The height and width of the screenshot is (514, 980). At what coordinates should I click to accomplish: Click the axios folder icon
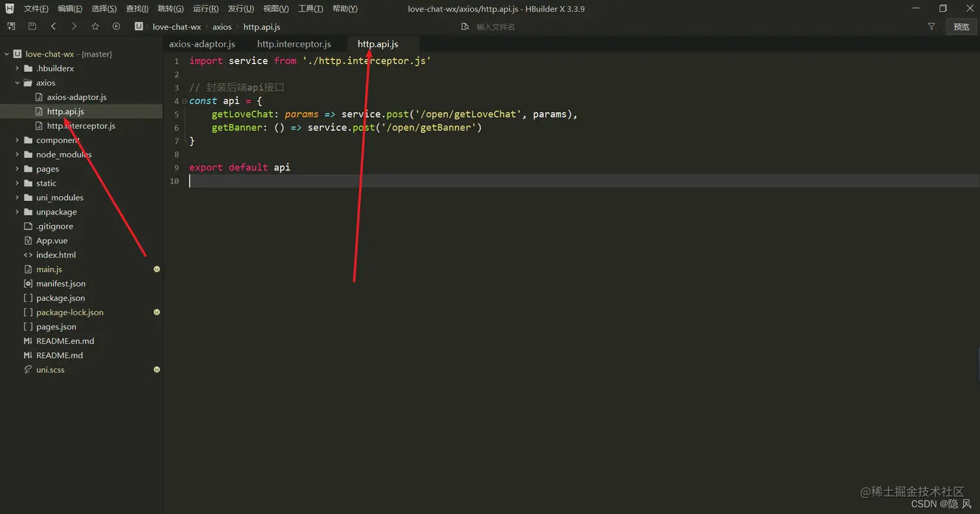(x=28, y=82)
